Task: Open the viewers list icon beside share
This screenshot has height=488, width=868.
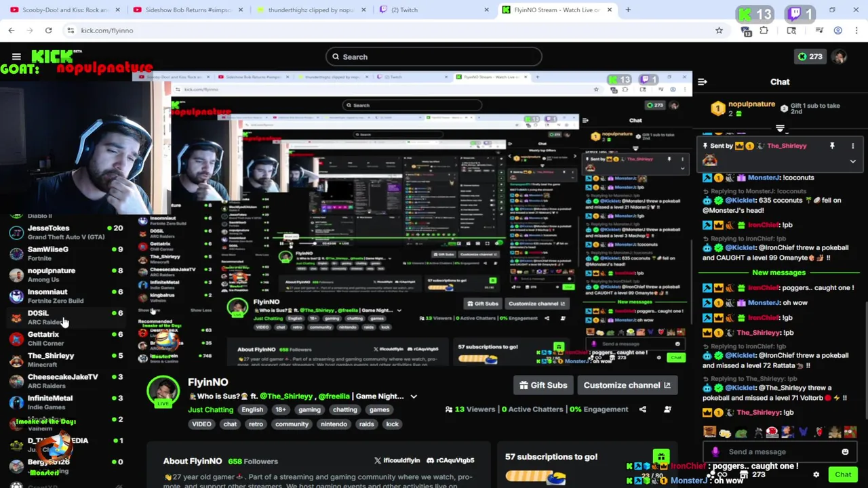Action: pyautogui.click(x=667, y=409)
